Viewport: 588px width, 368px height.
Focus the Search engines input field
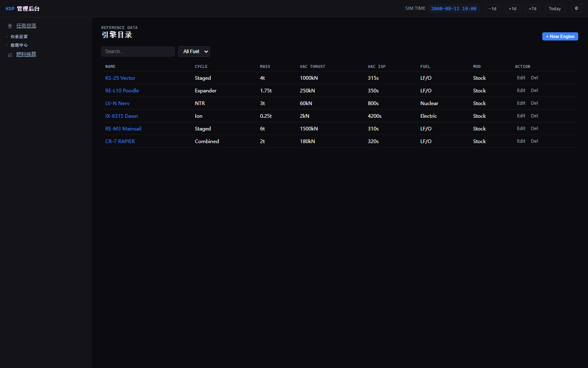[x=138, y=52]
